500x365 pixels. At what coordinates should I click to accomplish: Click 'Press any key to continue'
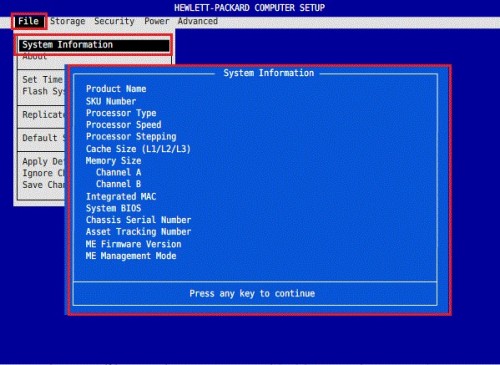252,294
